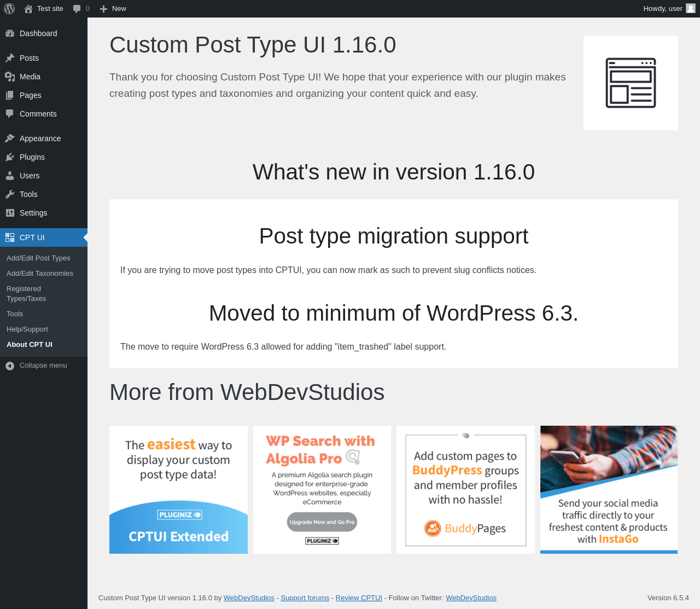Select About CPT UI submenu
Viewport: 700px width, 609px height.
[30, 345]
